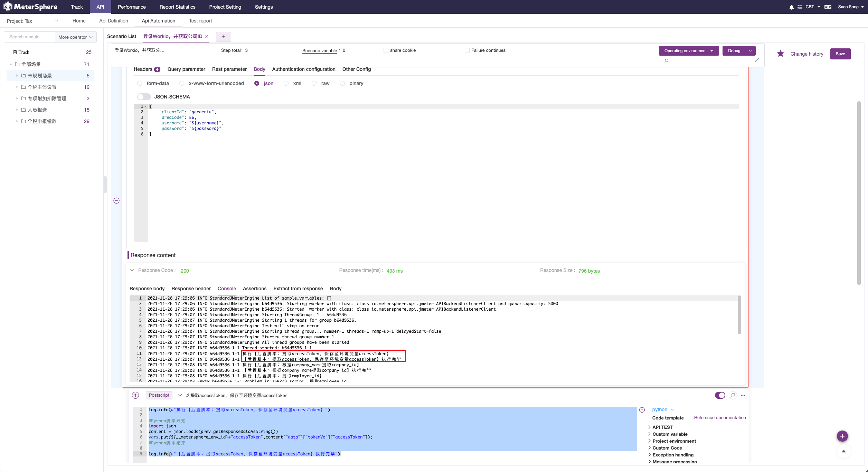The height and width of the screenshot is (472, 868).
Task: Toggle JSON-SCHEMA on
Action: [144, 97]
